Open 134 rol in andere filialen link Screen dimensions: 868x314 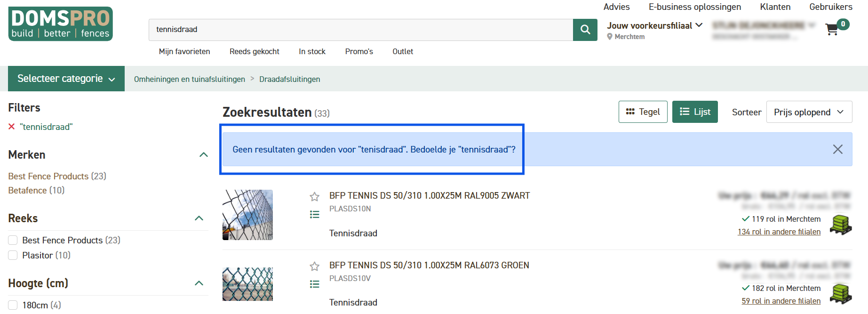tap(779, 232)
